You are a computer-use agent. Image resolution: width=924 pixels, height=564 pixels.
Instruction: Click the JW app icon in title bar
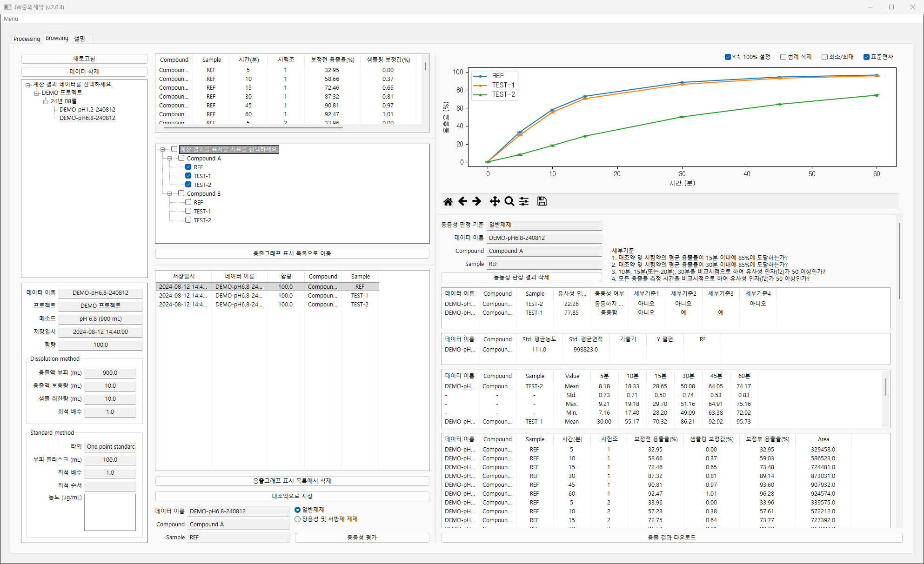click(x=8, y=7)
